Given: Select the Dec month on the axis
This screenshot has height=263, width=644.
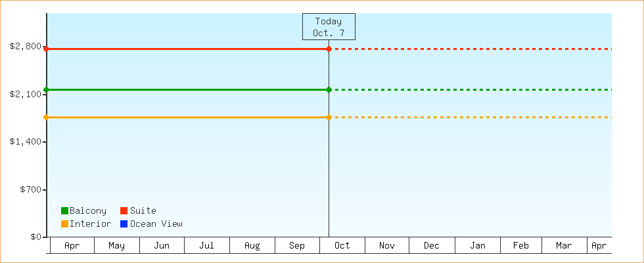Looking at the screenshot, I should 432,246.
